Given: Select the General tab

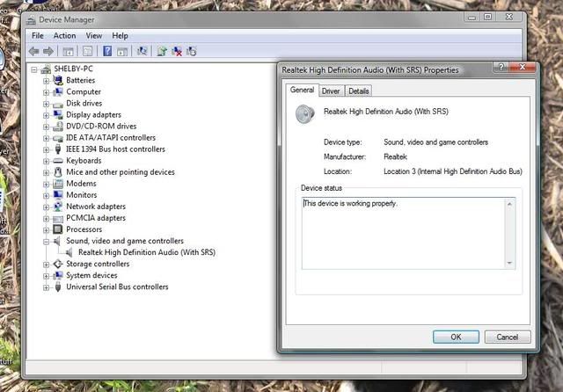Looking at the screenshot, I should click(302, 90).
